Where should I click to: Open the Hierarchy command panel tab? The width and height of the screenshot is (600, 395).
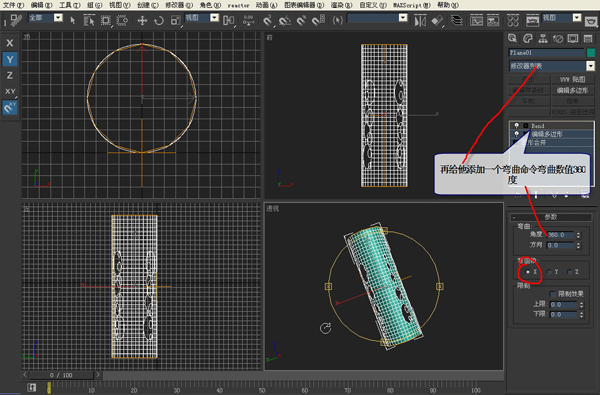tap(543, 38)
